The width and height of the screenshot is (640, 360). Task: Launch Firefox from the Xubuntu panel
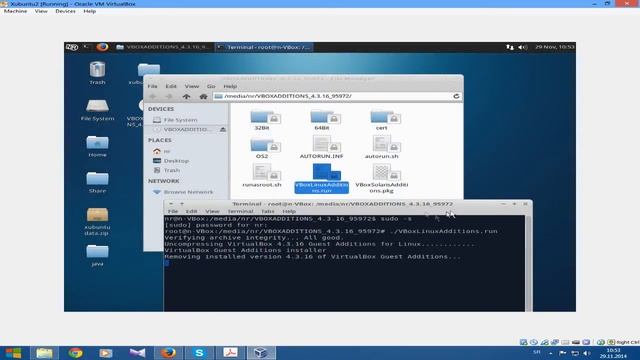pyautogui.click(x=102, y=47)
